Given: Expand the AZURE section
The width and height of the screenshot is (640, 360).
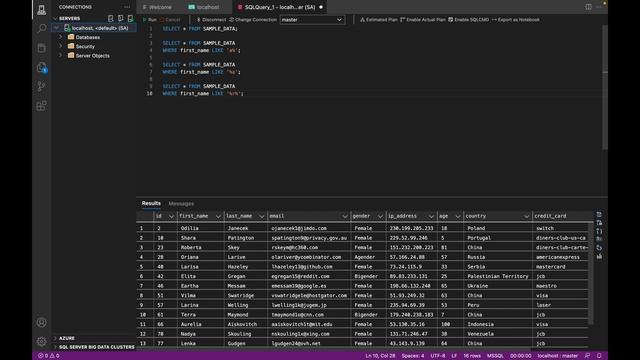Looking at the screenshot, I should click(x=55, y=338).
